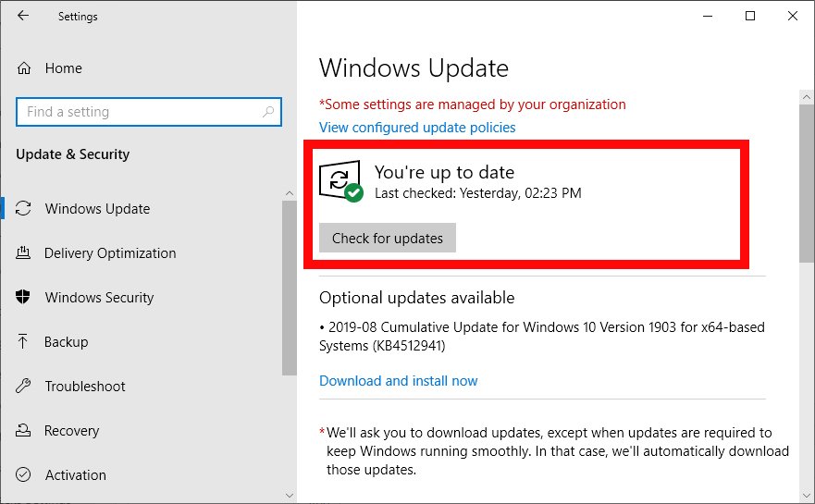Click the Windows Security shield icon
Viewport: 815px width, 504px height.
tap(25, 298)
